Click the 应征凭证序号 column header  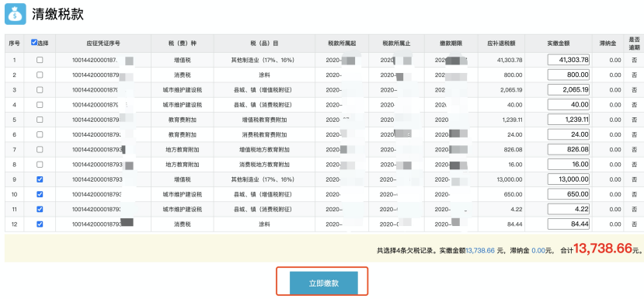pos(103,43)
